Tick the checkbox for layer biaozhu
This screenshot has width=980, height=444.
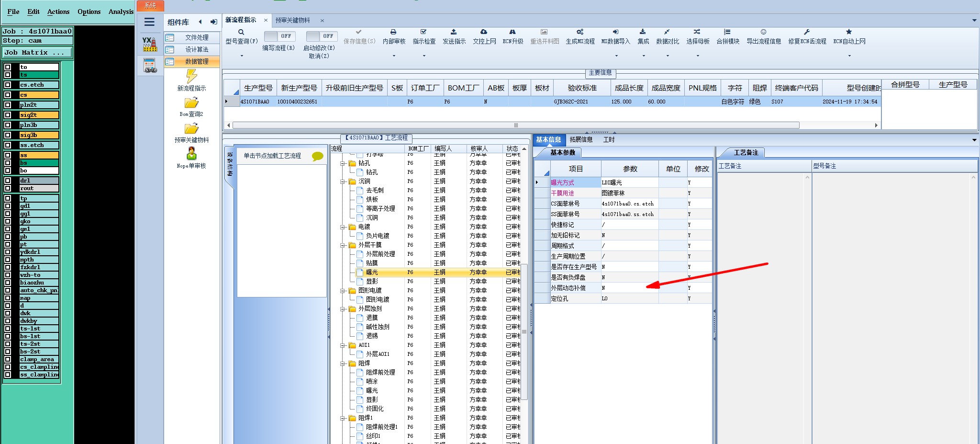click(8, 283)
